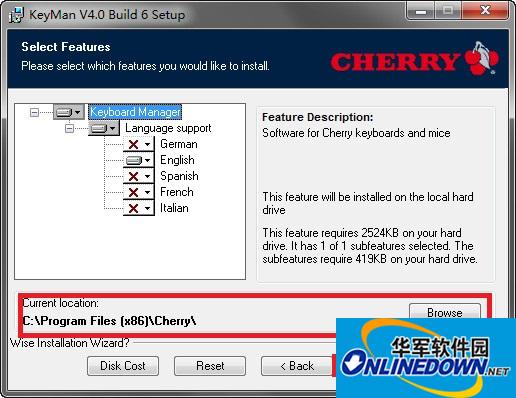This screenshot has height=398, width=516.
Task: Select the German language entry
Action: 179,144
